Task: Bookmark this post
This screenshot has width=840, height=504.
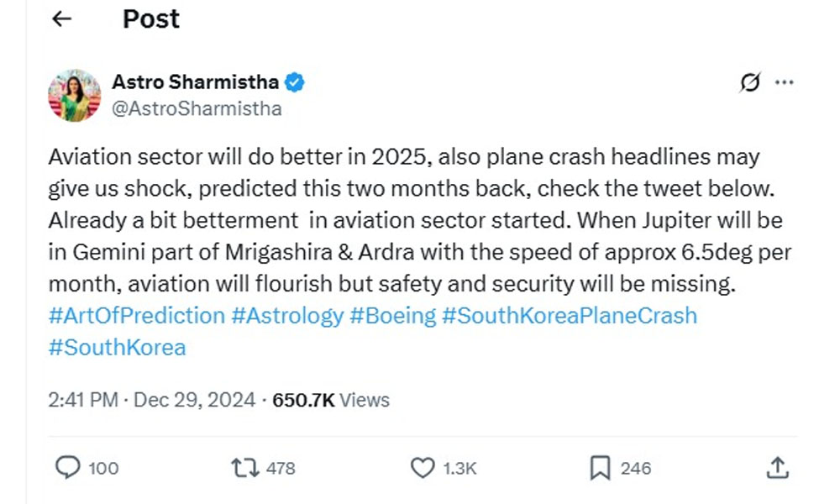Action: [600, 468]
